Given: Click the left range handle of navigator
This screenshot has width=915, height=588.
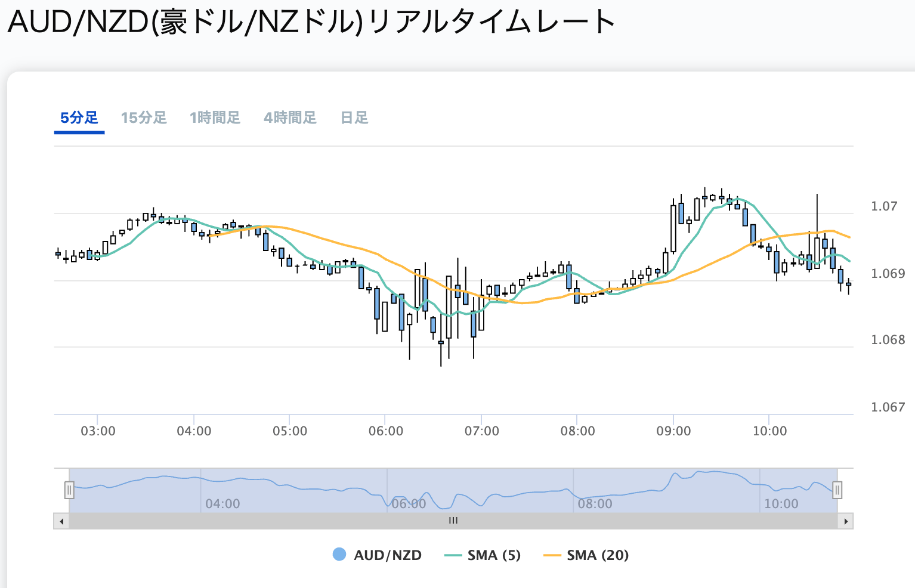Looking at the screenshot, I should (69, 490).
